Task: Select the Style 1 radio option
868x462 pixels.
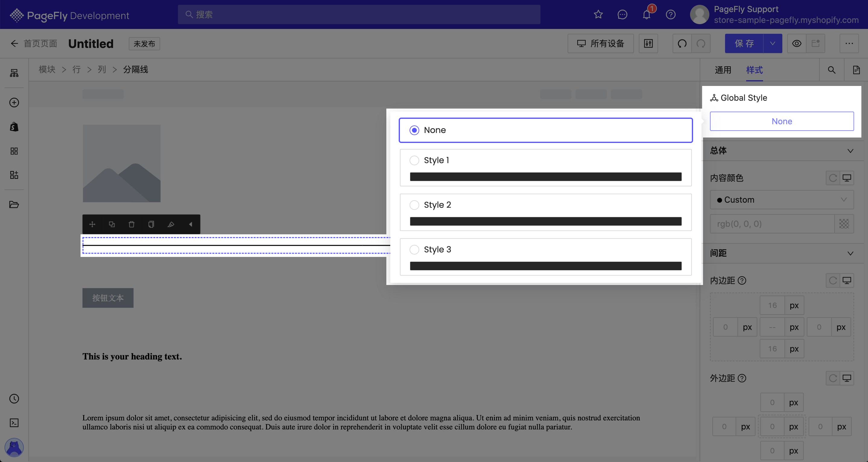Action: [414, 160]
